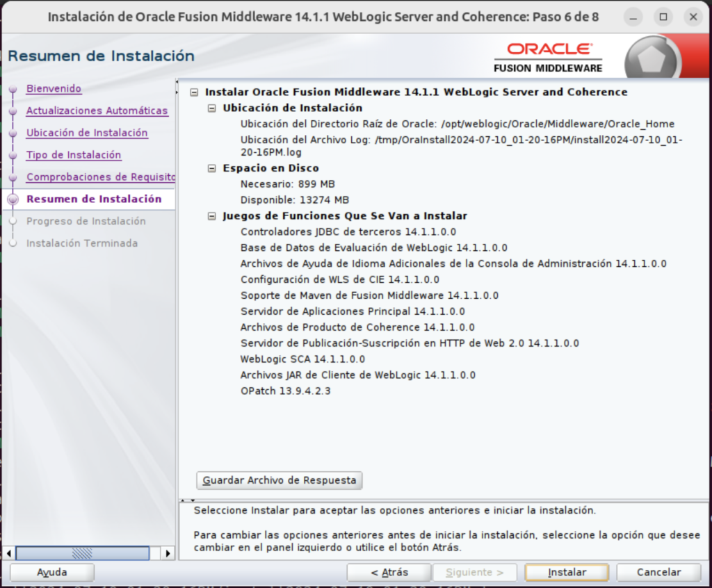Click the right arrow of the sidebar scrollbar
Viewport: 712px width, 588px height.
point(168,553)
